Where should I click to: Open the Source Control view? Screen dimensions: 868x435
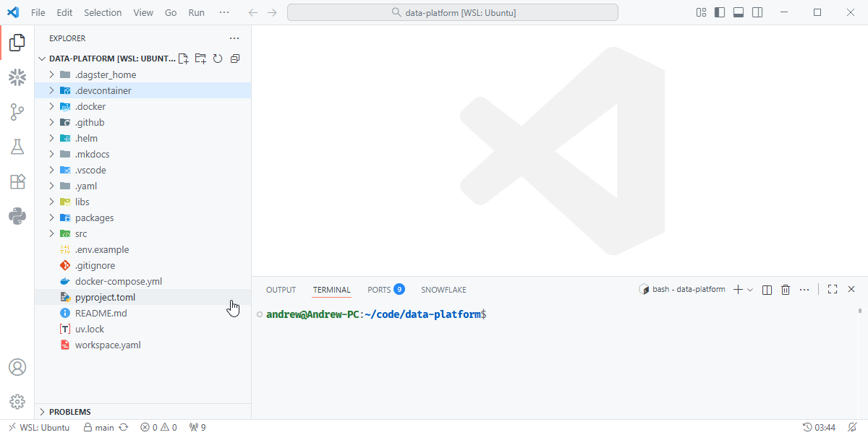point(17,112)
